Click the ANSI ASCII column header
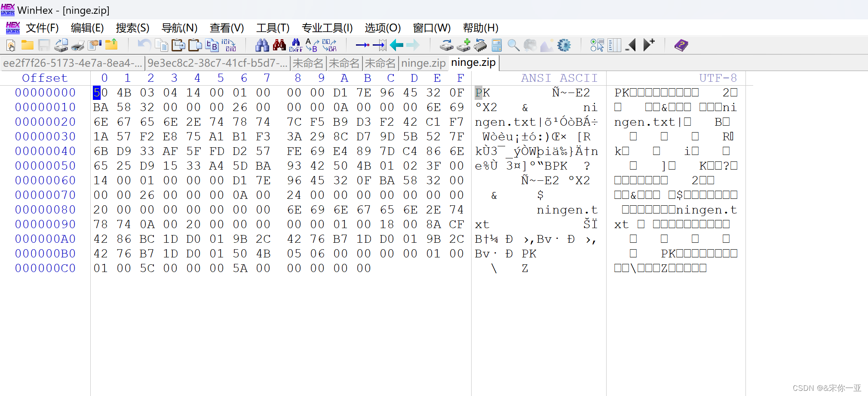This screenshot has width=868, height=396. tap(559, 78)
